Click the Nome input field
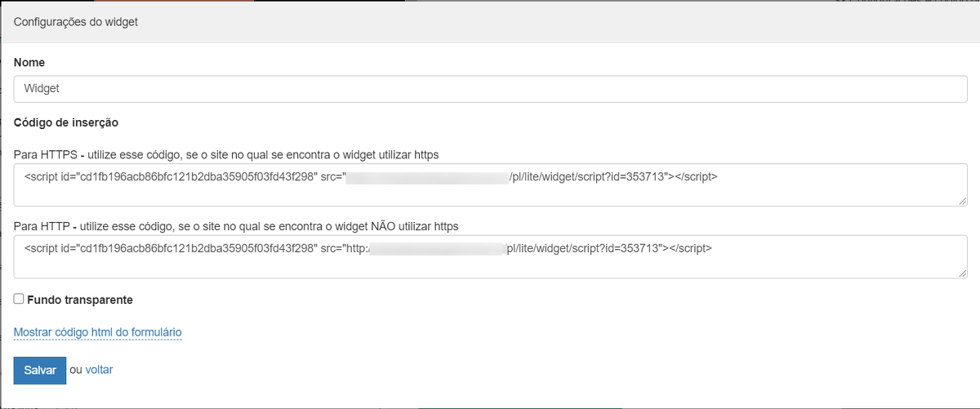Screen dimensions: 980x409 [488, 89]
